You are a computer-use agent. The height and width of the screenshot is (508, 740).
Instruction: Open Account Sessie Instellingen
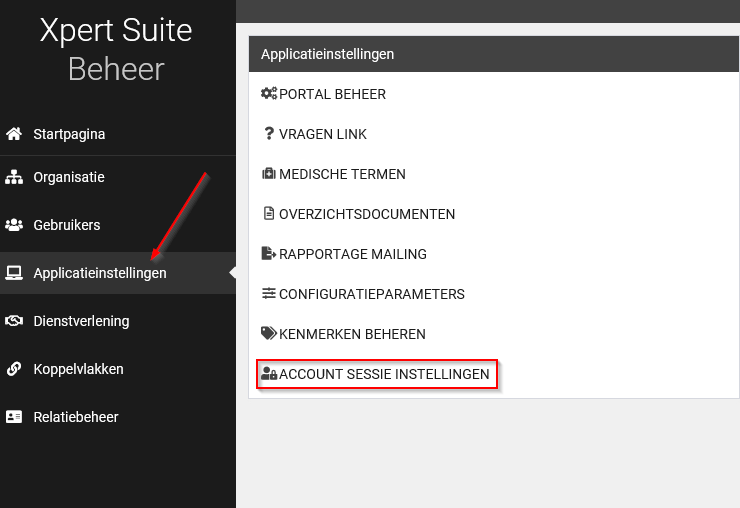(384, 375)
